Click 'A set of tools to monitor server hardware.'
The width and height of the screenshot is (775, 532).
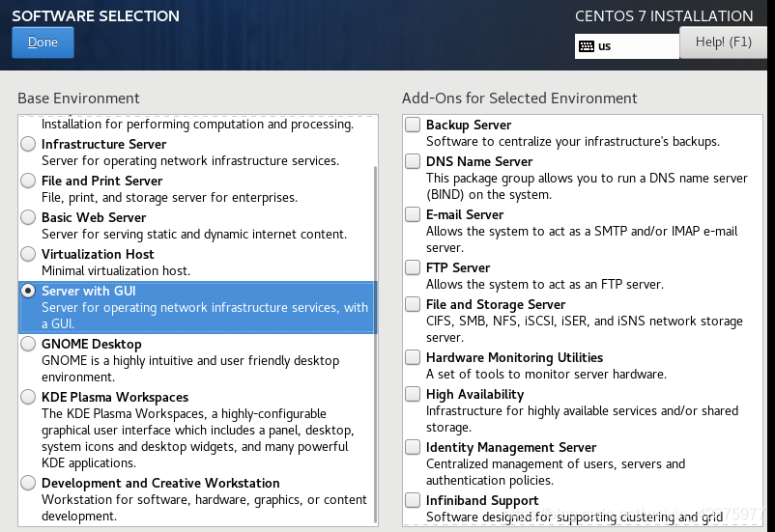pyautogui.click(x=546, y=375)
